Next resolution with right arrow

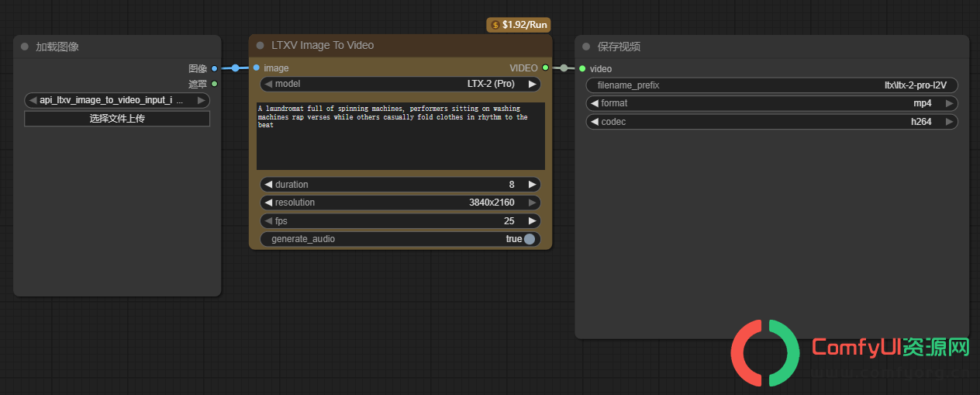[x=533, y=203]
